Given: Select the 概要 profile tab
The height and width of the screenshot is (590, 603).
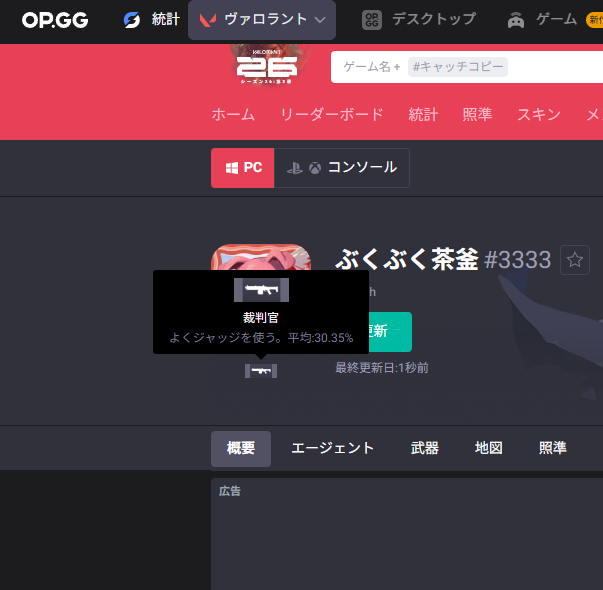Looking at the screenshot, I should [241, 448].
